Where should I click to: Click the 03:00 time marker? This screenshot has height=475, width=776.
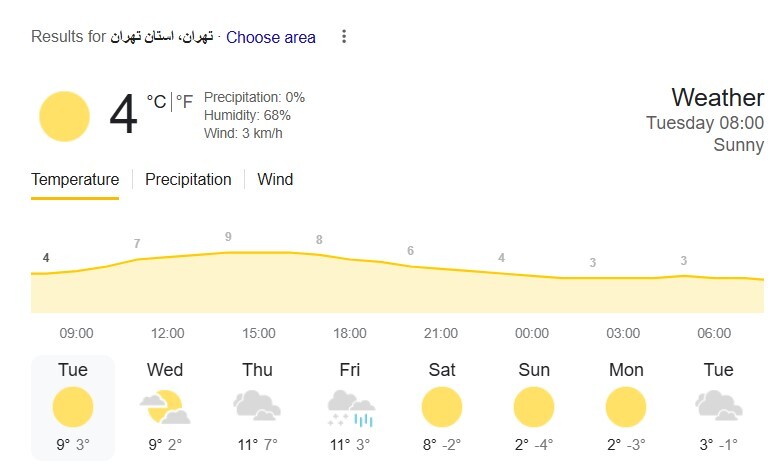point(623,333)
